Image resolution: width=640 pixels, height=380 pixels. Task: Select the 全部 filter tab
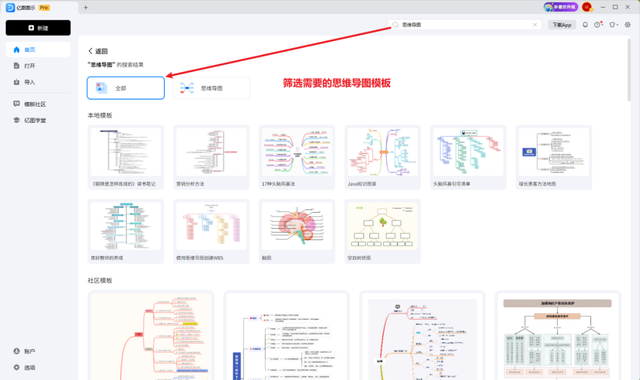[x=126, y=88]
